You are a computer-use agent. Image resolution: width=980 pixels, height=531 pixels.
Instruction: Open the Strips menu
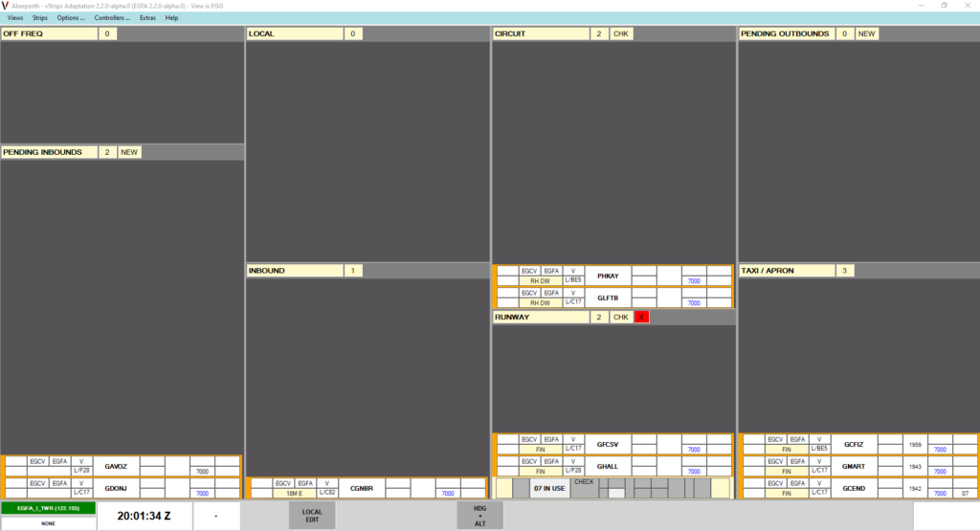pyautogui.click(x=39, y=18)
